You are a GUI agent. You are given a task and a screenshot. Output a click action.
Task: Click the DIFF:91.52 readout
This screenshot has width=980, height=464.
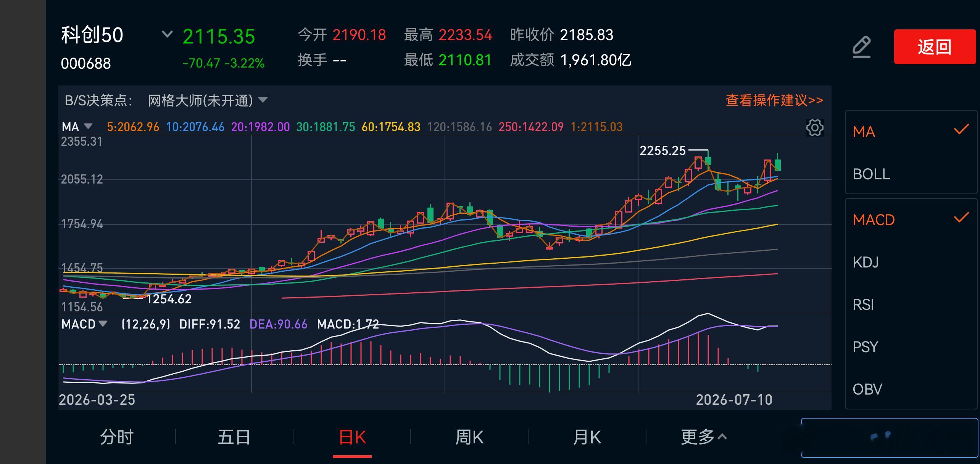pos(210,324)
